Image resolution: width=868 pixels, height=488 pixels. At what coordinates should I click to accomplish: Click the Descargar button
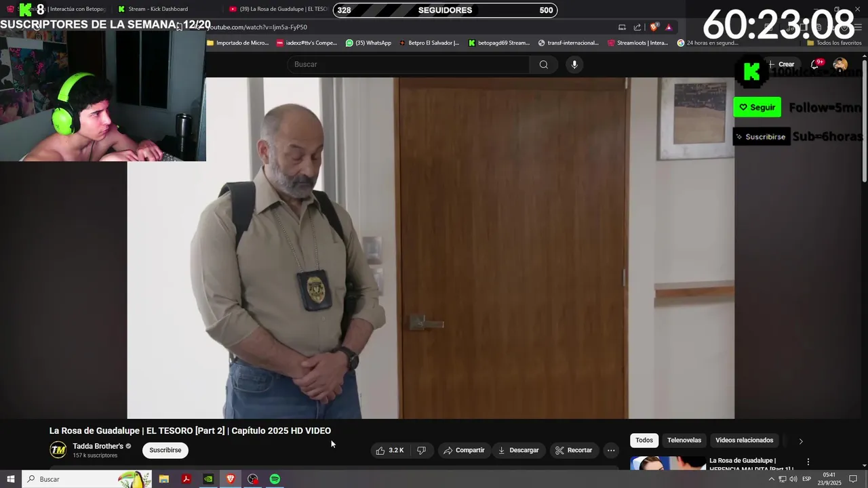coord(518,450)
